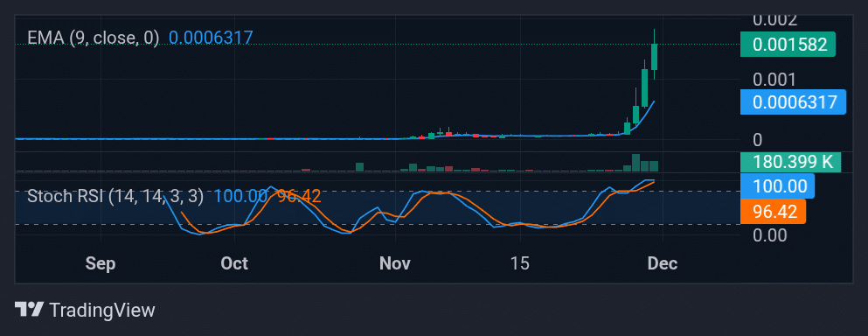The height and width of the screenshot is (336, 868).
Task: Select the Stoch RSI (14, 14, 3, 3) label
Action: pyautogui.click(x=115, y=196)
